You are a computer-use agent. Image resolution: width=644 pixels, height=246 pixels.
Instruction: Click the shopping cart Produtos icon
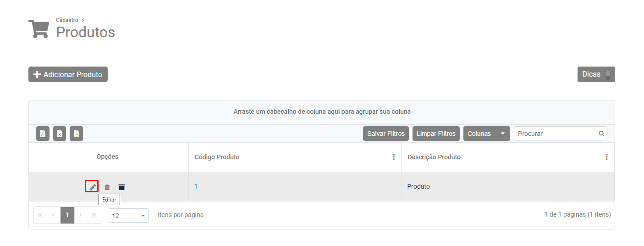click(39, 28)
